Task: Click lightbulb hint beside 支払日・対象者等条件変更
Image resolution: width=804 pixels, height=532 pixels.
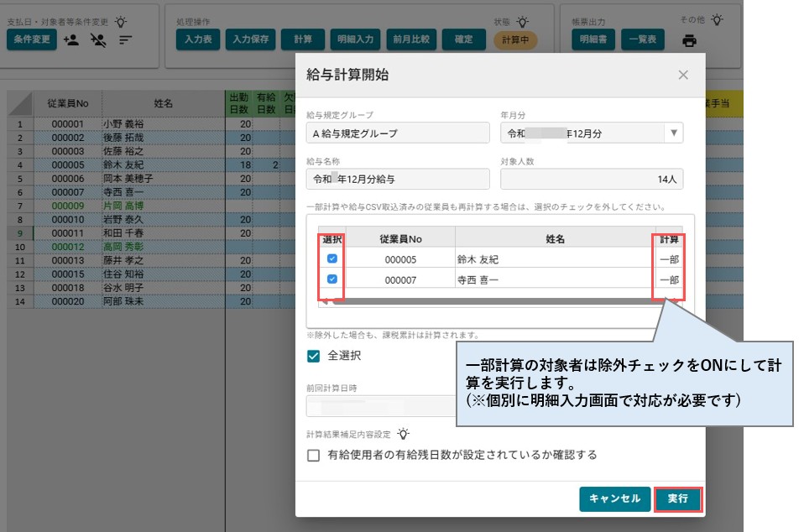Action: pos(121,22)
